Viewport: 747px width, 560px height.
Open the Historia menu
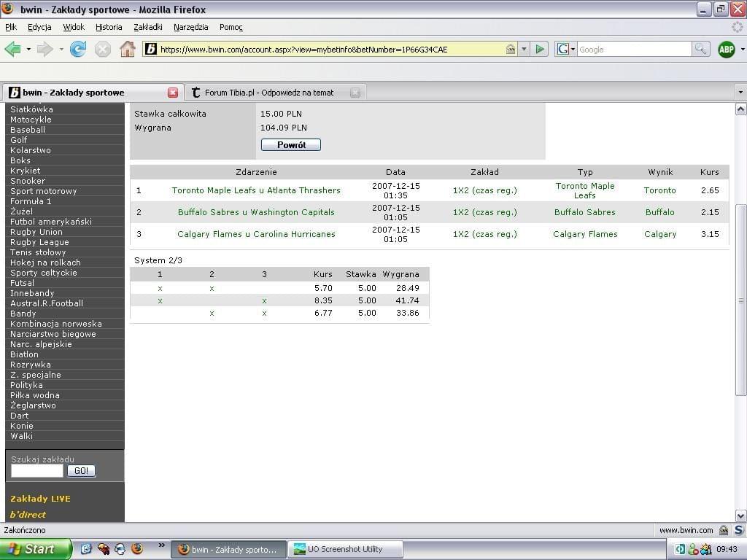click(x=109, y=27)
